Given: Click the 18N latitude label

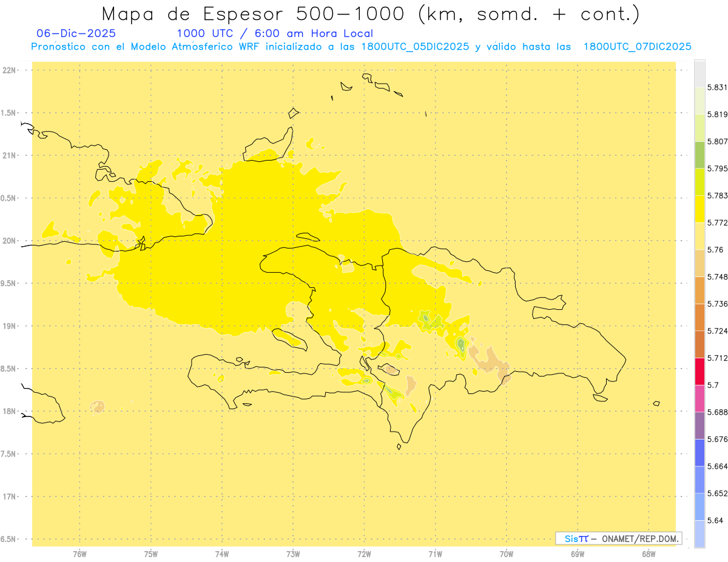Looking at the screenshot, I should coord(9,412).
